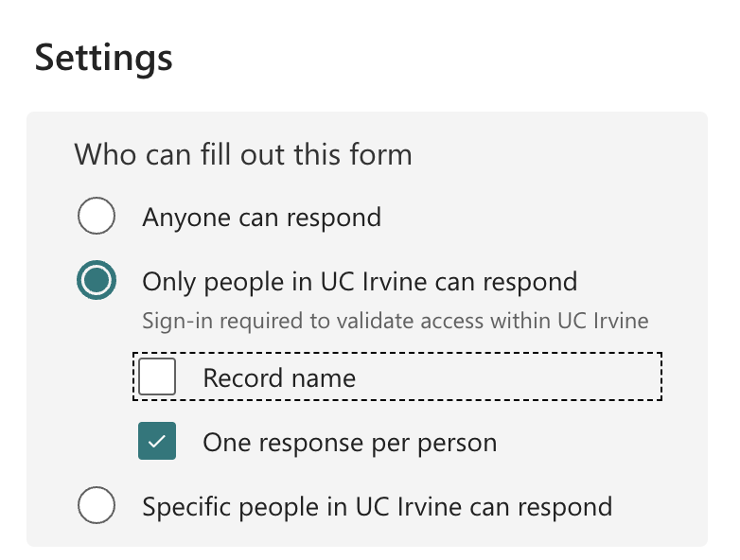Click the empty square box beside Record name

click(157, 377)
